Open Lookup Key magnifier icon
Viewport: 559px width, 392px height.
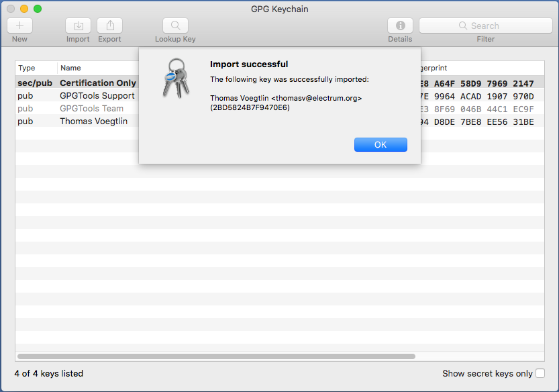click(x=175, y=26)
